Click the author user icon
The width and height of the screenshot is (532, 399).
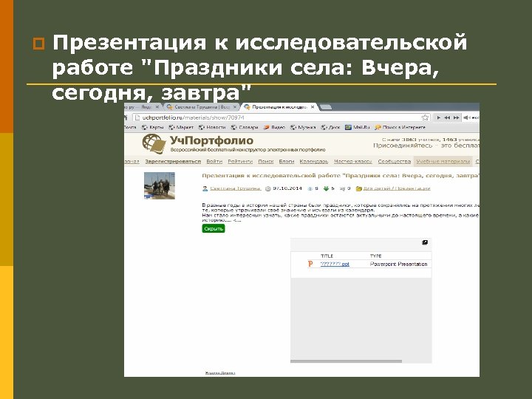tap(205, 188)
